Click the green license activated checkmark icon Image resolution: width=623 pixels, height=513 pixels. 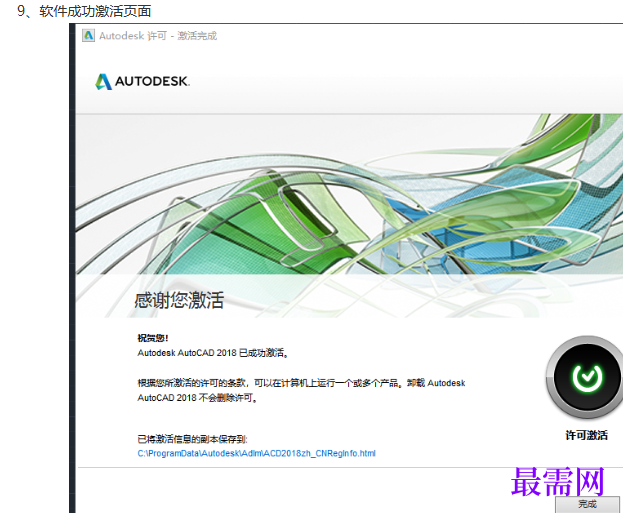pos(586,377)
